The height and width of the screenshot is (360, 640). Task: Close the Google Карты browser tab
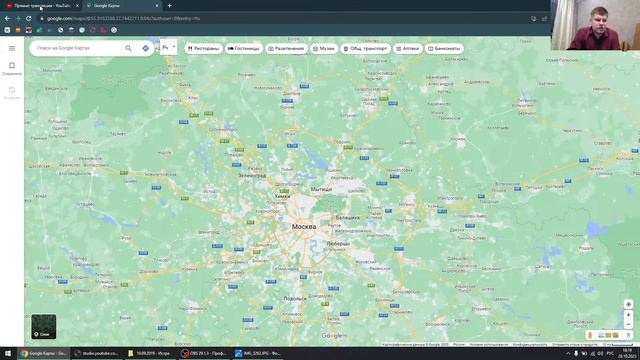(157, 6)
